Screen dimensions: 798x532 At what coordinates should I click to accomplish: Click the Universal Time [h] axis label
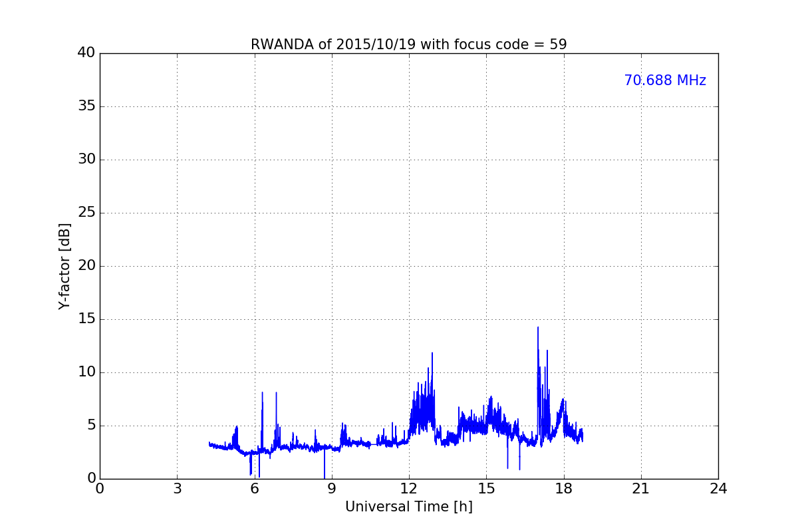[408, 507]
